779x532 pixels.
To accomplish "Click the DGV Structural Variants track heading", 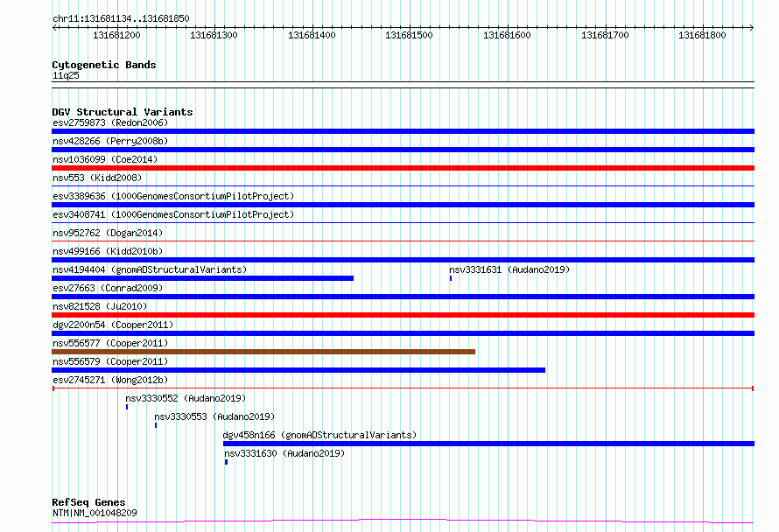I will (x=123, y=112).
